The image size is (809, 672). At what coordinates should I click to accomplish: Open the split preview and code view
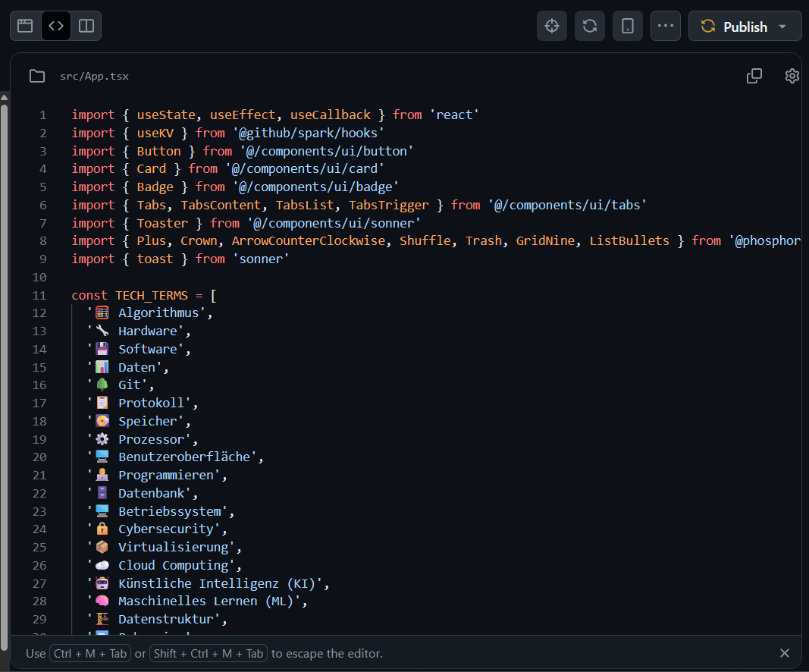tap(86, 25)
